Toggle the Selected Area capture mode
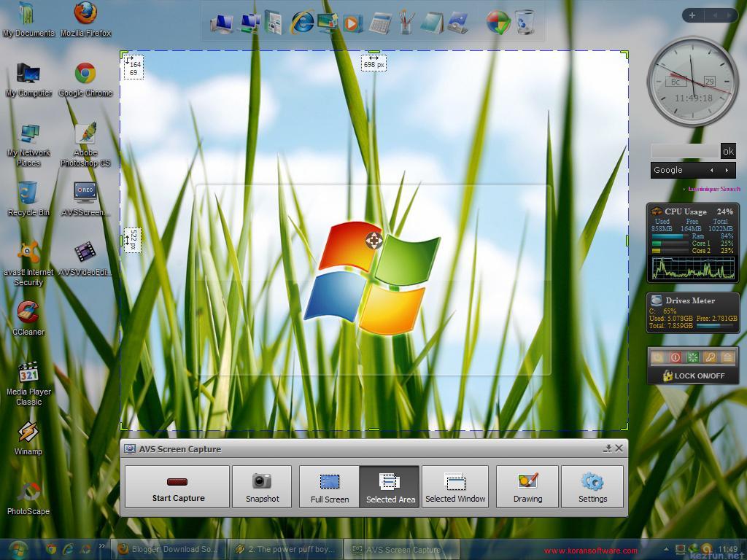747x560 pixels. coord(390,486)
